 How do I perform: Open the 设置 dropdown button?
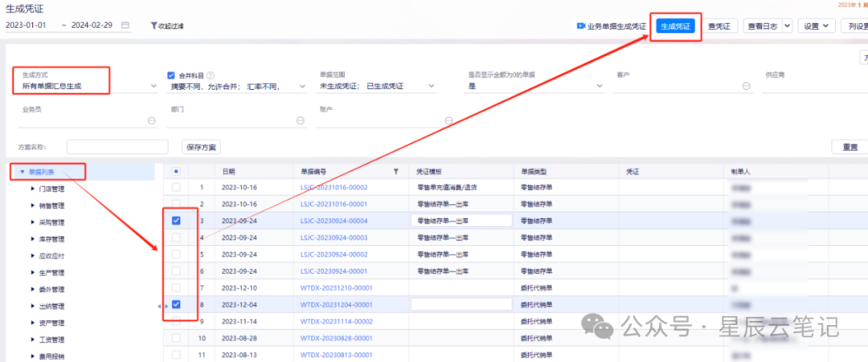click(816, 26)
